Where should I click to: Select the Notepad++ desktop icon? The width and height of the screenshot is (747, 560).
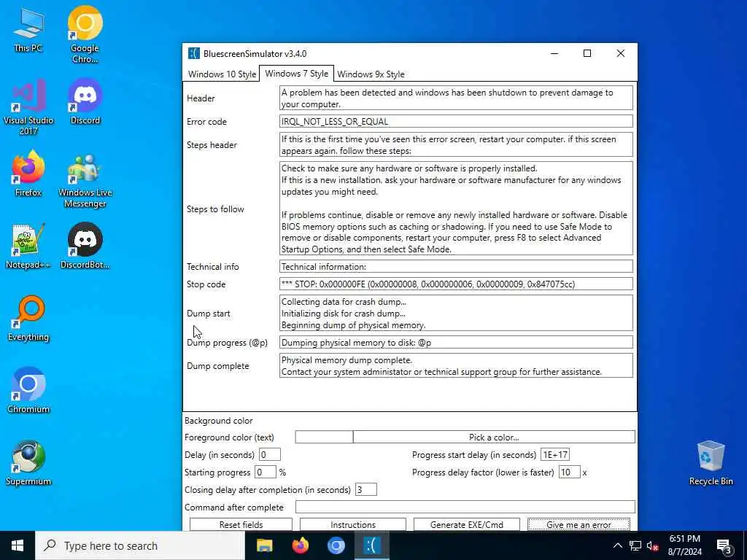click(x=28, y=246)
